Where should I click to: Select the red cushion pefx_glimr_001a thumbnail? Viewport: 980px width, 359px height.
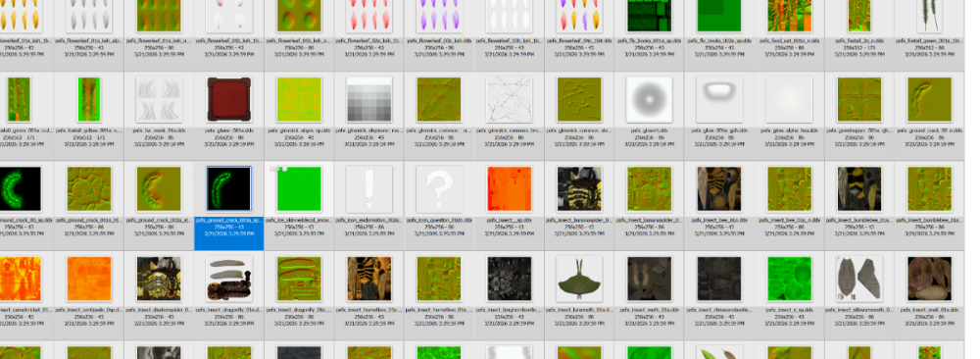click(228, 100)
